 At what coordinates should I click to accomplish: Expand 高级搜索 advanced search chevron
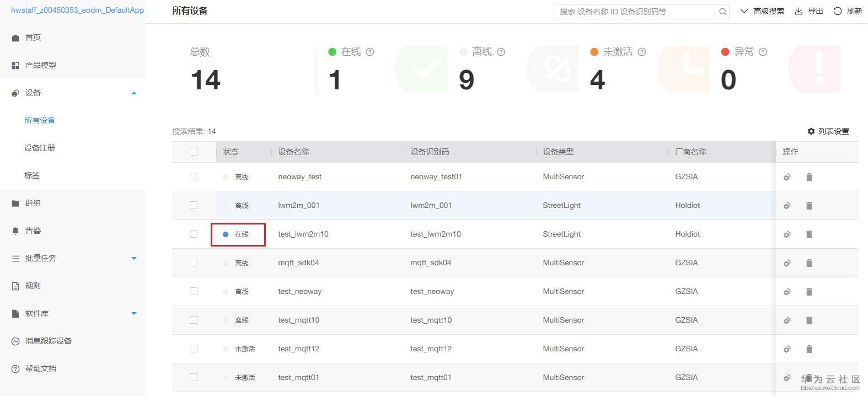point(744,11)
